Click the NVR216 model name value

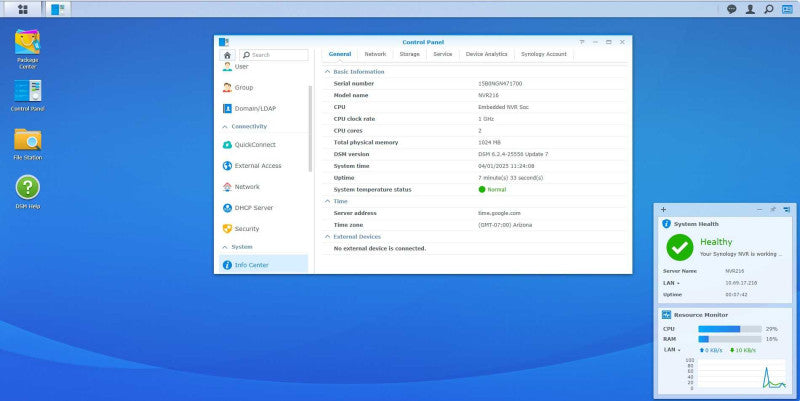(x=488, y=95)
